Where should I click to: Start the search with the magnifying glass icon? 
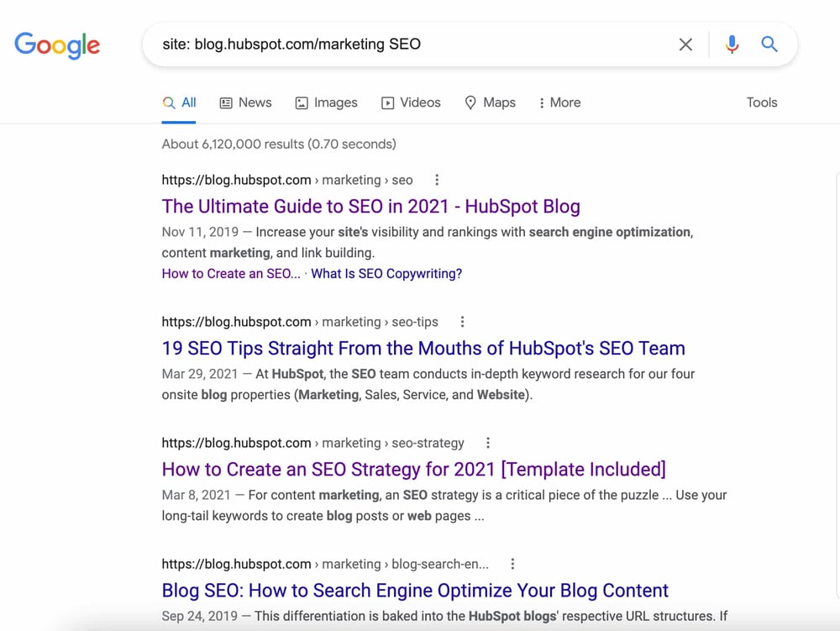(x=769, y=45)
